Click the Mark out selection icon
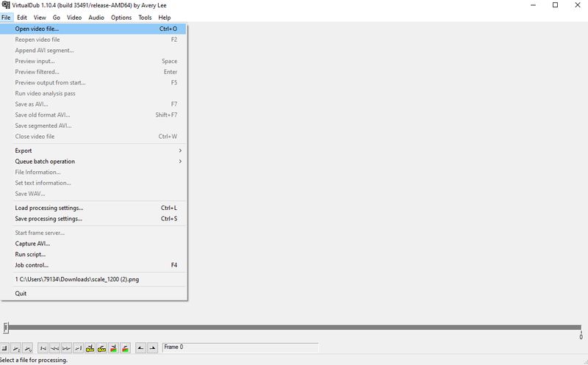This screenshot has width=588, height=365. tap(152, 347)
